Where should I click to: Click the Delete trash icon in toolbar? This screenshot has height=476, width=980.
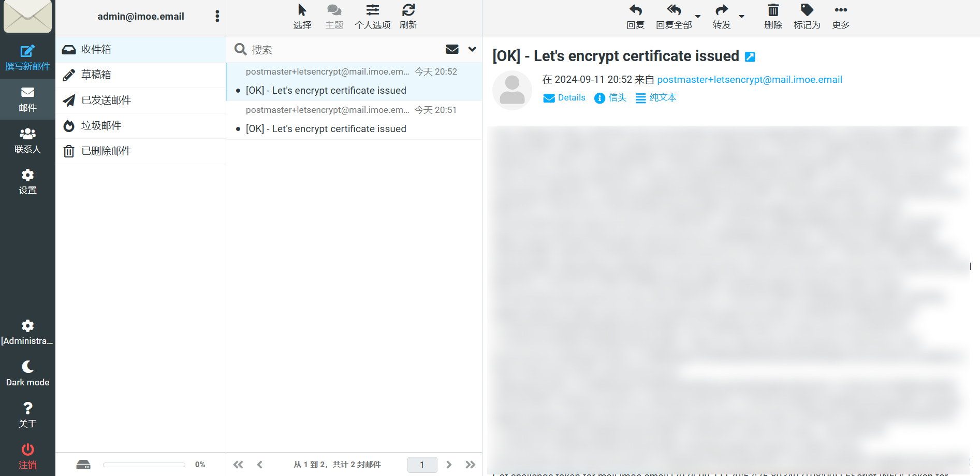[773, 10]
